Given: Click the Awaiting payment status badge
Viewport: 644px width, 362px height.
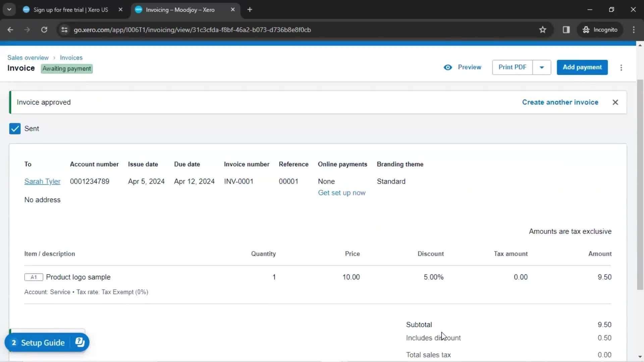Looking at the screenshot, I should click(x=66, y=69).
